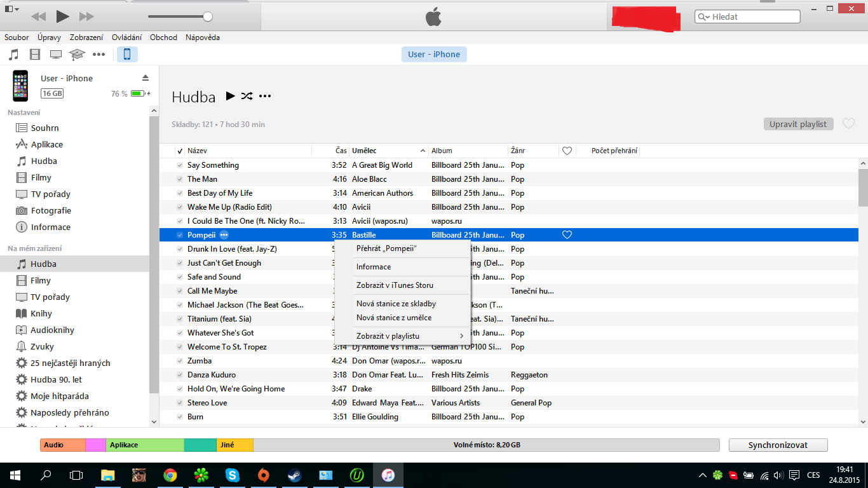Uncheck the Best Day of My Life checkbox
This screenshot has height=488, width=868.
(x=180, y=193)
